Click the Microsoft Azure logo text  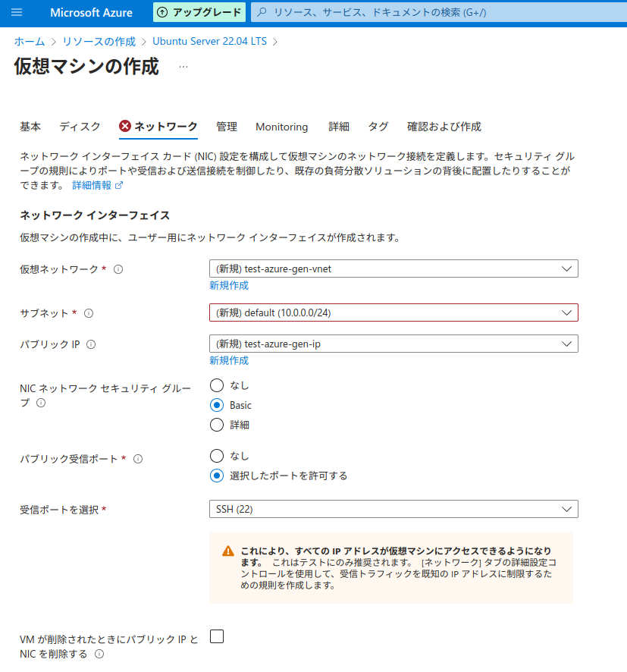coord(91,12)
